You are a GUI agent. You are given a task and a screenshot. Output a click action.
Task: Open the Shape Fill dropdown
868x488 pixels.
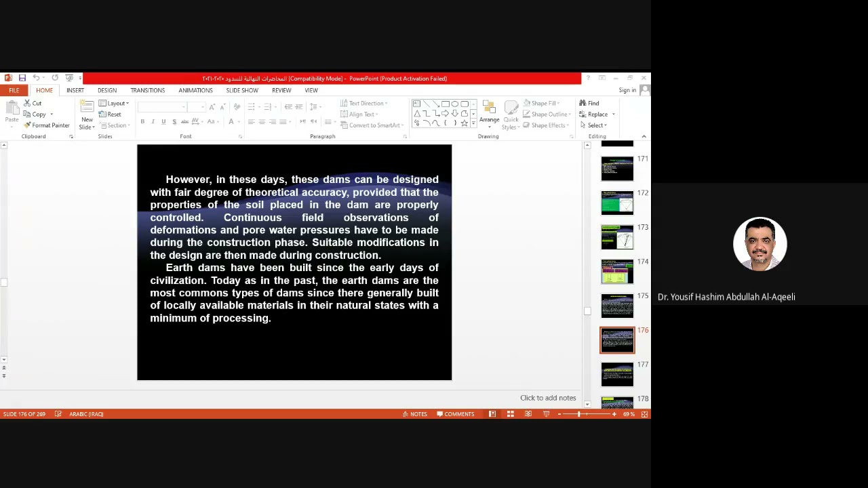pos(541,103)
